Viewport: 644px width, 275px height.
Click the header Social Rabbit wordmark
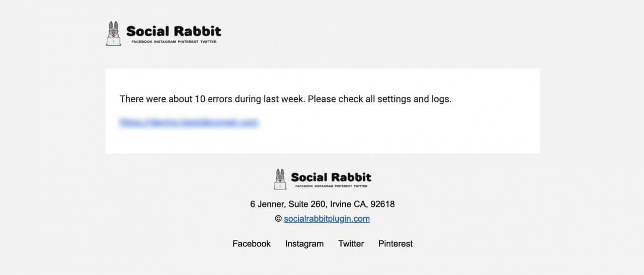(x=174, y=31)
